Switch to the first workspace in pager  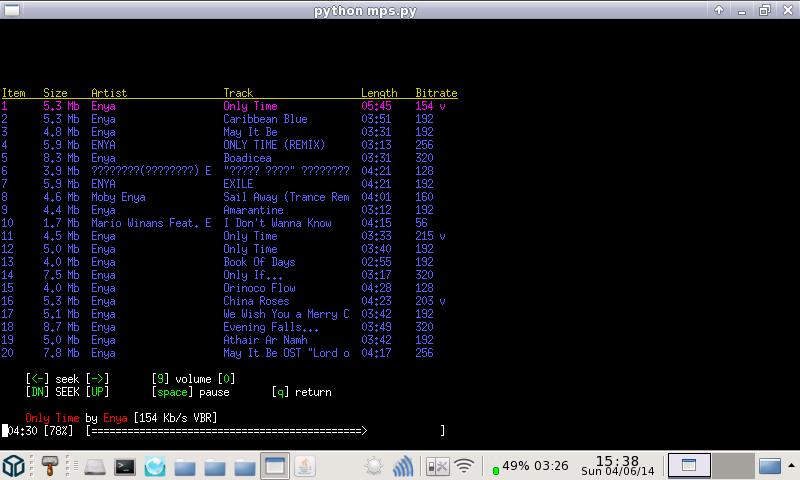(x=688, y=465)
